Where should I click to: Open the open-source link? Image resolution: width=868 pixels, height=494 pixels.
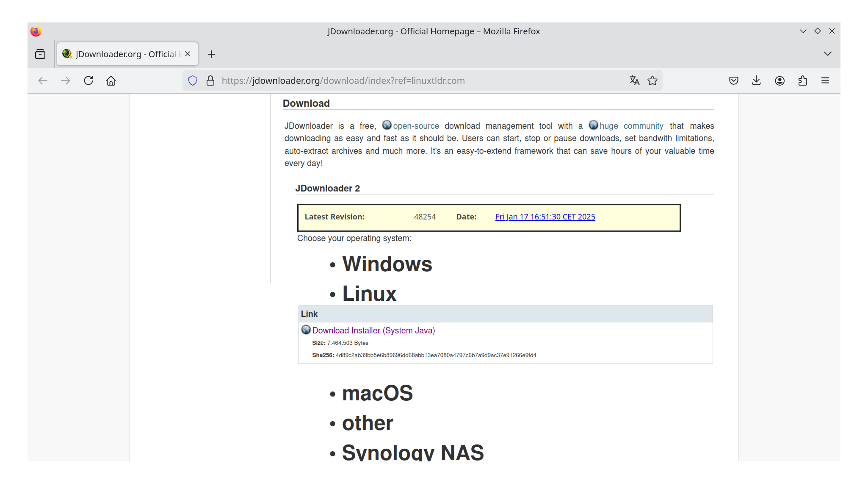point(416,126)
